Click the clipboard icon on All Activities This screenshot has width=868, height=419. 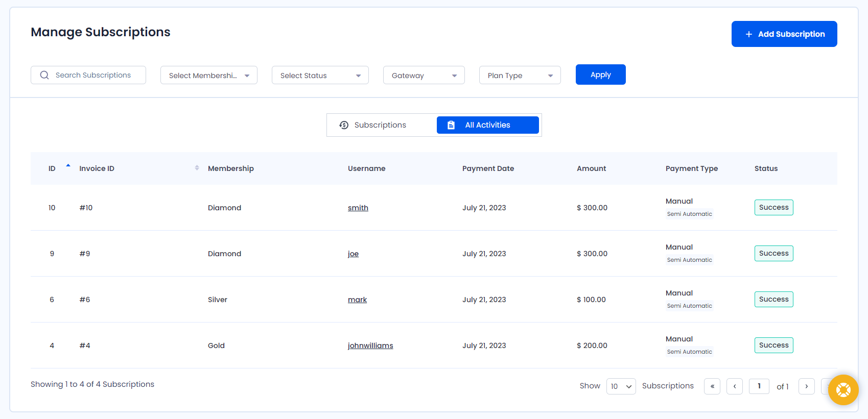click(x=451, y=125)
